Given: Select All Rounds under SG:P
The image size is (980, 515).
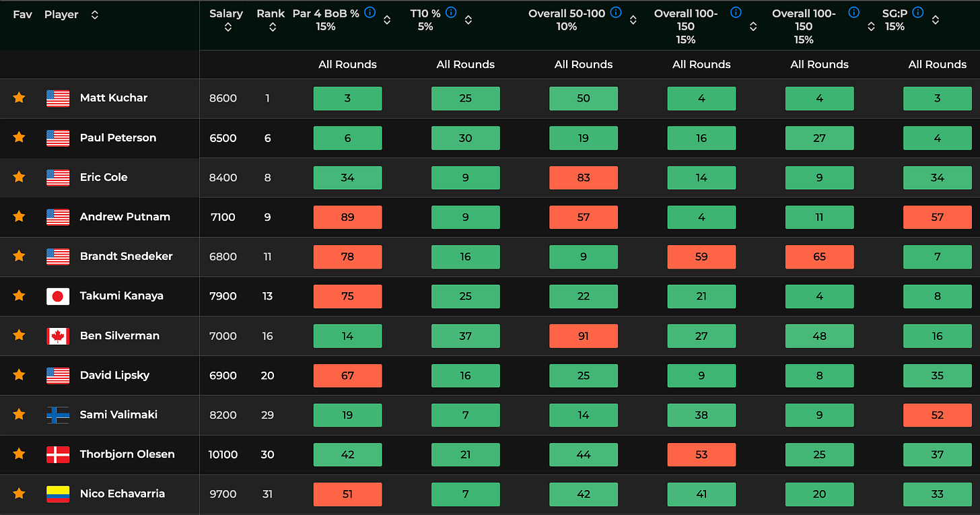Looking at the screenshot, I should tap(938, 65).
